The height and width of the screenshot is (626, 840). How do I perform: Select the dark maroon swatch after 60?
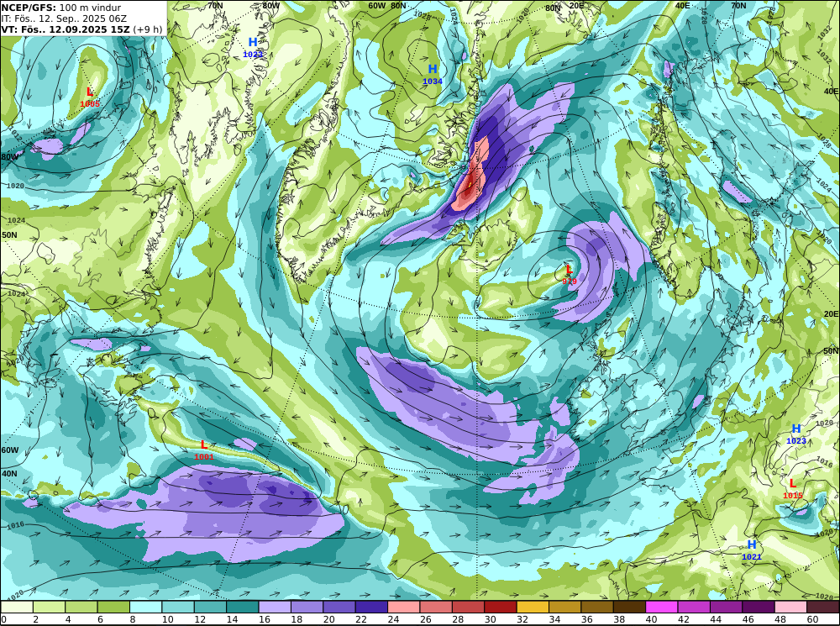(822, 607)
